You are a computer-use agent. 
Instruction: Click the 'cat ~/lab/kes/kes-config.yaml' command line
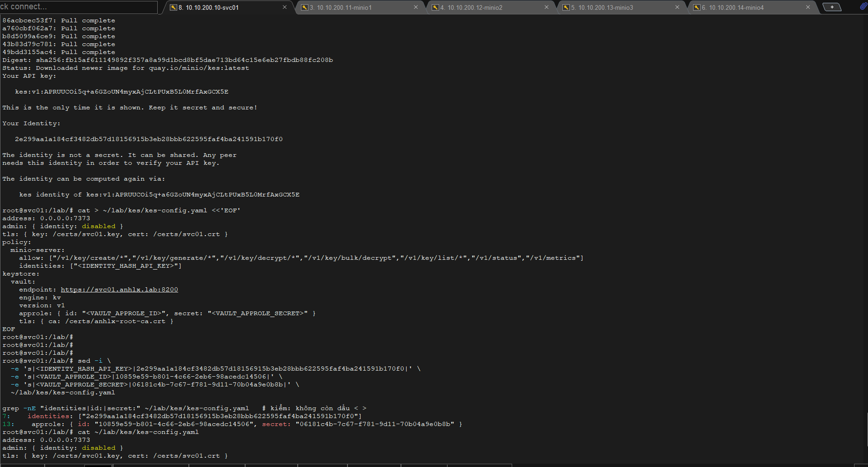pyautogui.click(x=100, y=432)
